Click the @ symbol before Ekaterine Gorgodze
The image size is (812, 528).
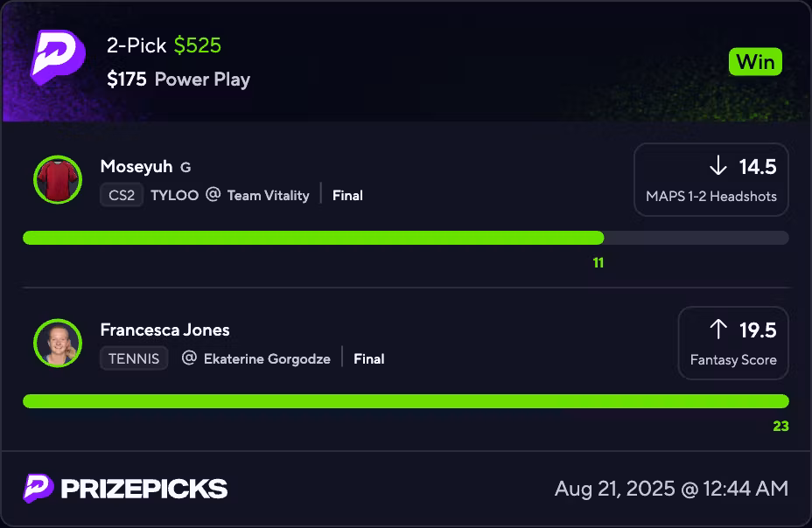click(189, 358)
